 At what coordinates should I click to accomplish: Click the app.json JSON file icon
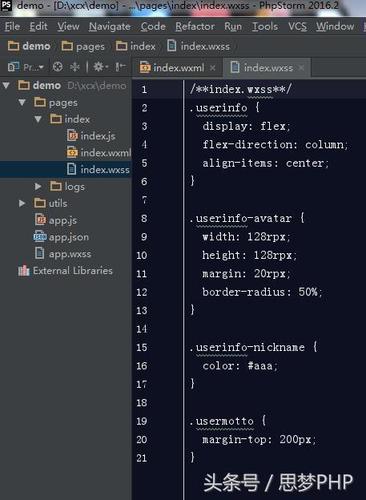point(40,237)
